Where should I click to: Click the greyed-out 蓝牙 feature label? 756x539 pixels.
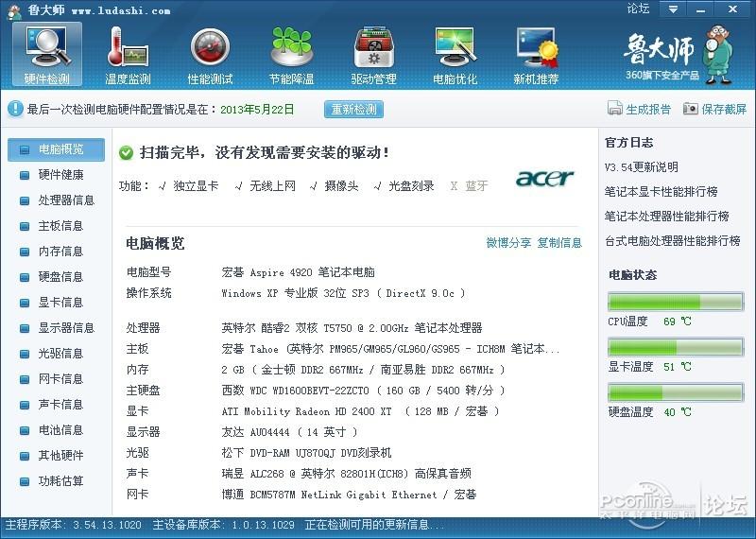pos(477,186)
